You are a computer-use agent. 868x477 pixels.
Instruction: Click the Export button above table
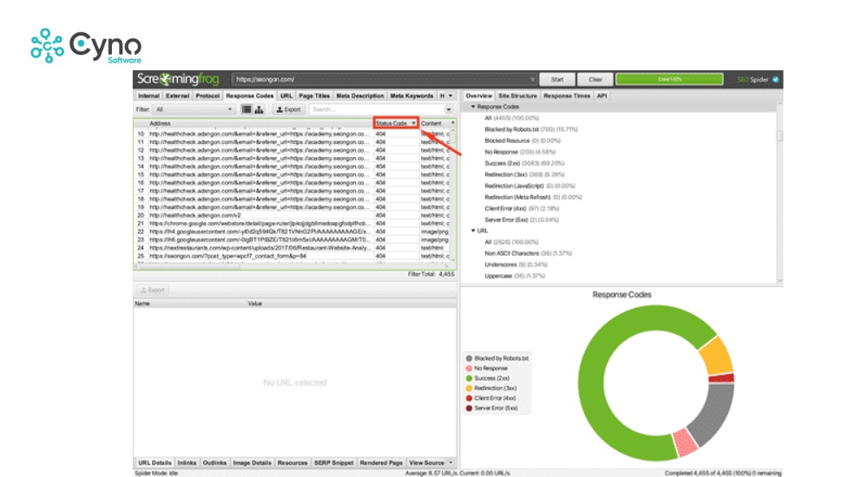tap(288, 110)
